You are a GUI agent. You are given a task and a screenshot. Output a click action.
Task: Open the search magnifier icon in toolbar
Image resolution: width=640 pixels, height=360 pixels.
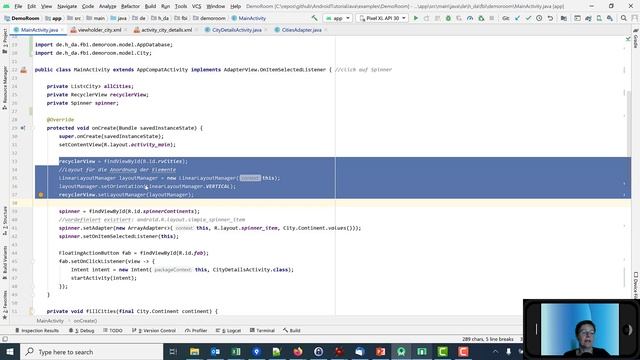624,18
